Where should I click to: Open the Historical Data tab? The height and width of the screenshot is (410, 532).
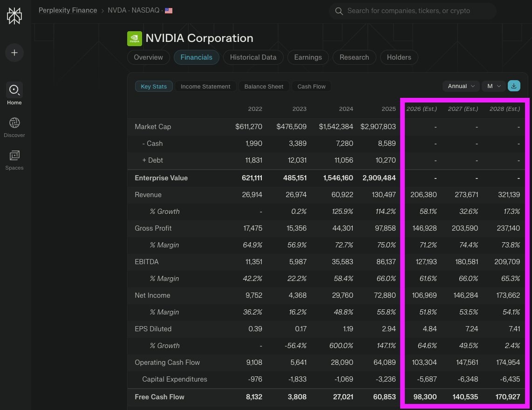[253, 57]
